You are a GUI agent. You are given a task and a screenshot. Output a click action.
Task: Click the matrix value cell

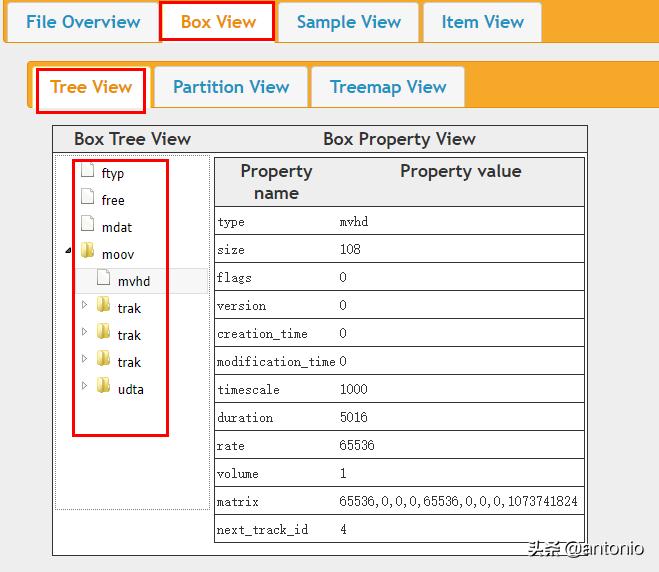tap(458, 501)
